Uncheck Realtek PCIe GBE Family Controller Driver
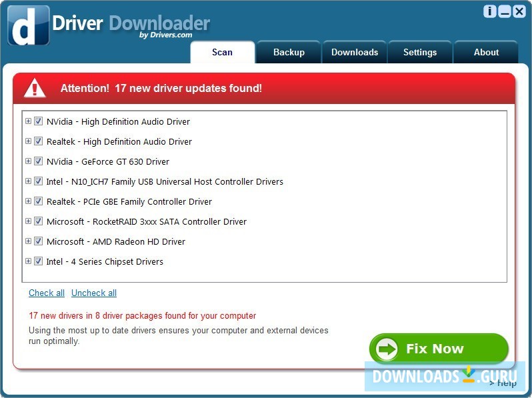The image size is (532, 398). click(x=39, y=201)
